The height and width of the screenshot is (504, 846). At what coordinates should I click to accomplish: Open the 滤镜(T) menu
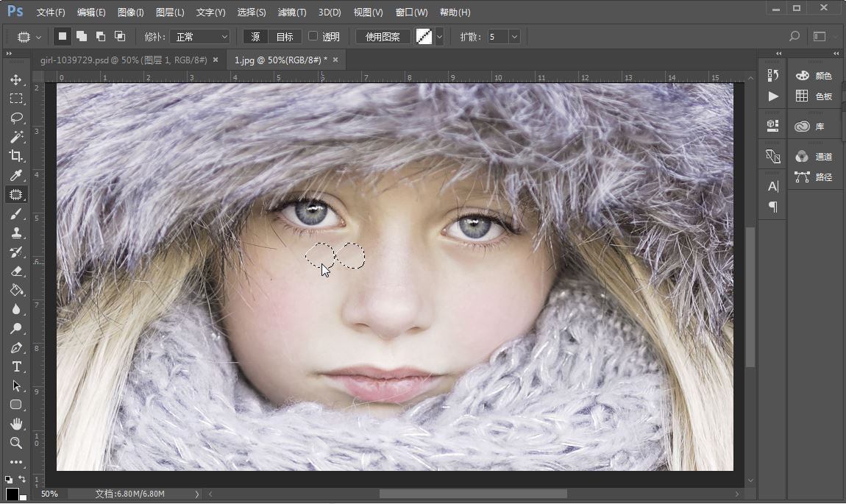pyautogui.click(x=292, y=13)
